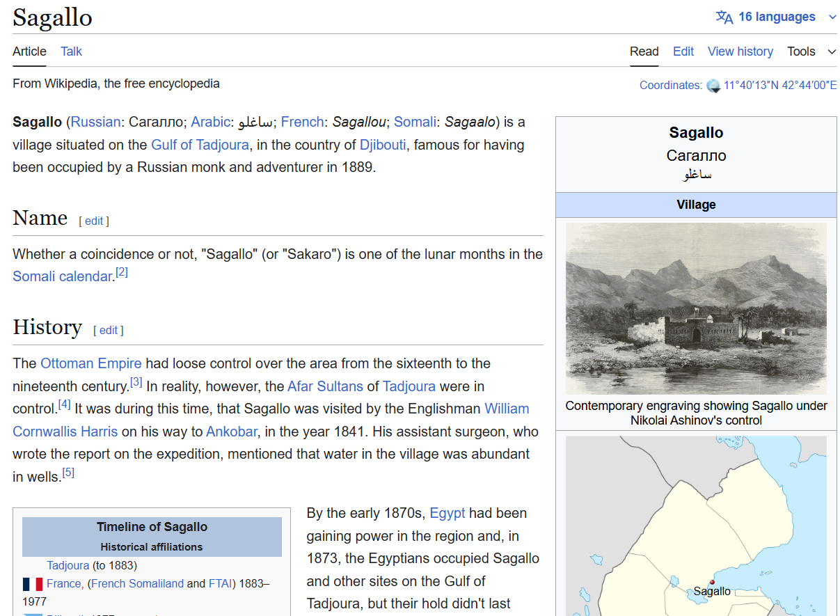Open the 16 languages dropdown
This screenshot has width=840, height=616.
tap(776, 17)
